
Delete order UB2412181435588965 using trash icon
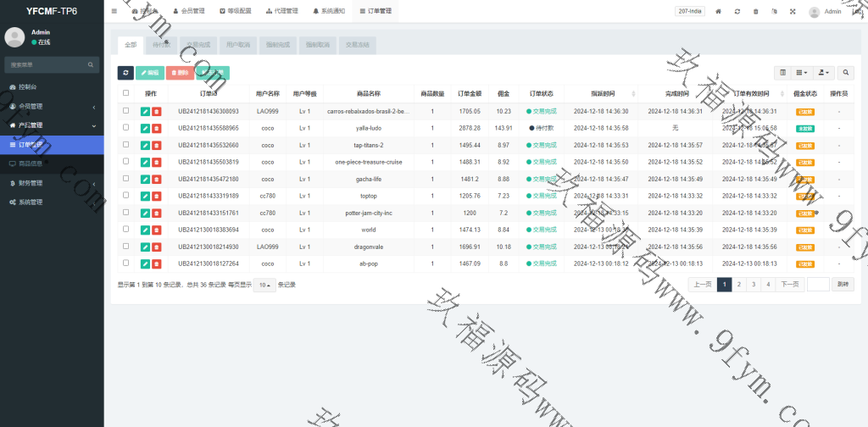pyautogui.click(x=156, y=128)
